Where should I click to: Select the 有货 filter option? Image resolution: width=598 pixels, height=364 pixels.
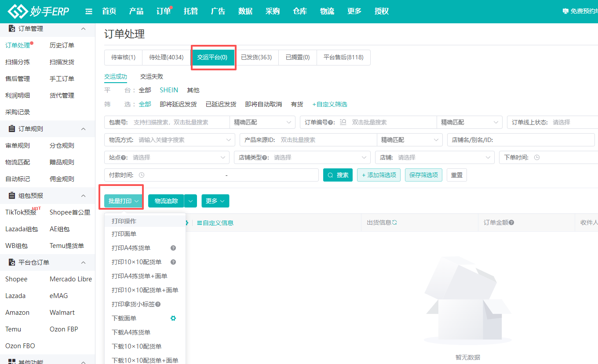point(297,104)
